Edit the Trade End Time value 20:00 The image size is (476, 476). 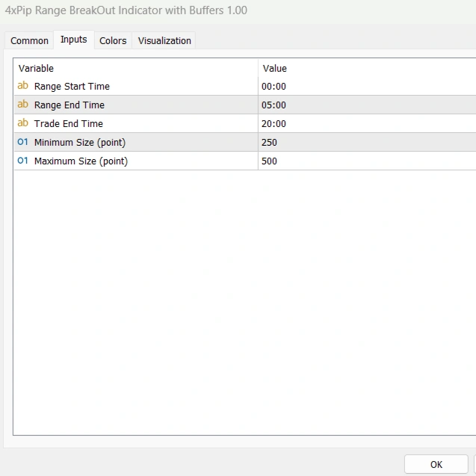click(x=274, y=124)
